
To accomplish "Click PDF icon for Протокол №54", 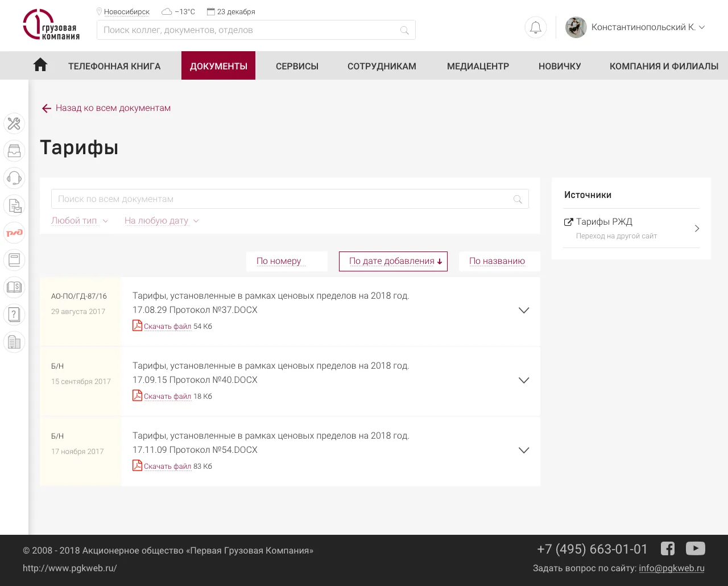I will [137, 465].
